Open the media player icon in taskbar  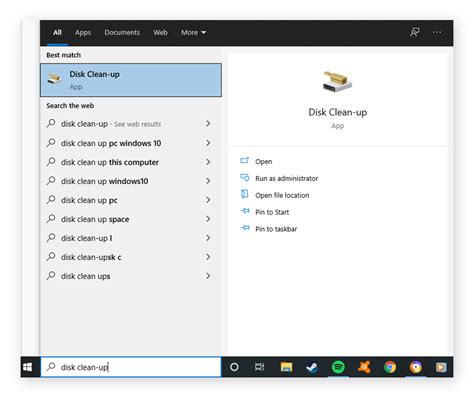(441, 367)
